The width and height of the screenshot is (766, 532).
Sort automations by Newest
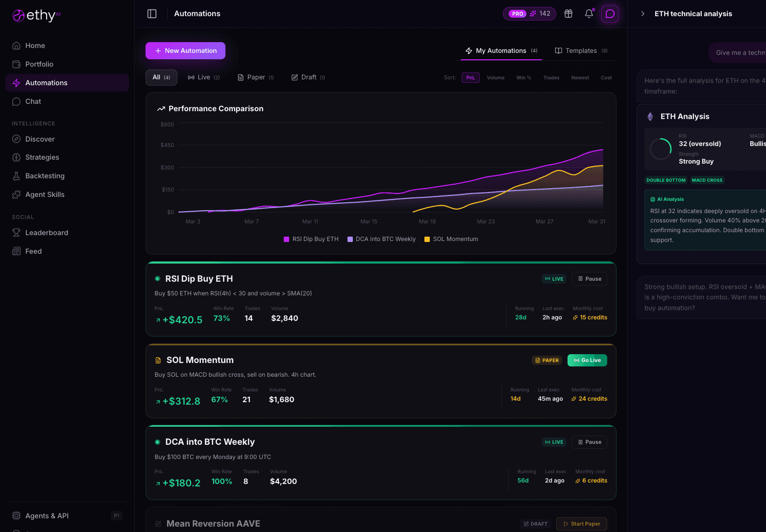click(580, 78)
